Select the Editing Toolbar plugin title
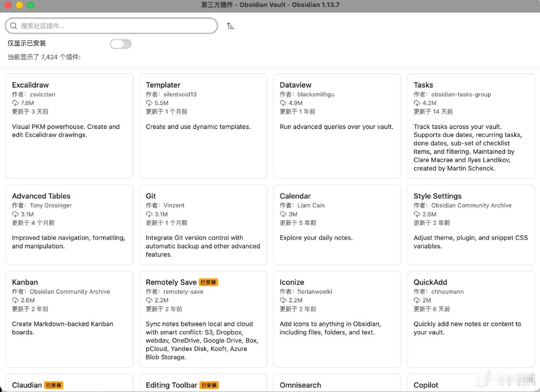Viewport: 540px width, 392px height. point(171,385)
